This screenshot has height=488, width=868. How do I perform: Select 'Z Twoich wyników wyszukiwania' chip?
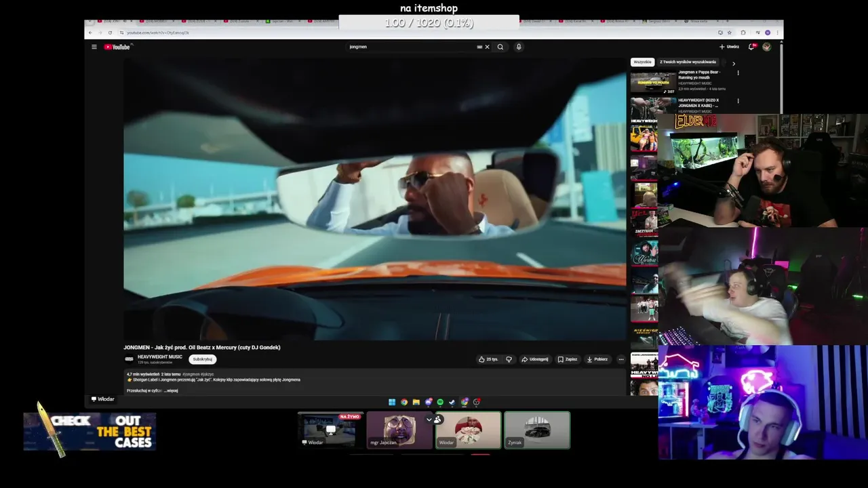pyautogui.click(x=688, y=62)
